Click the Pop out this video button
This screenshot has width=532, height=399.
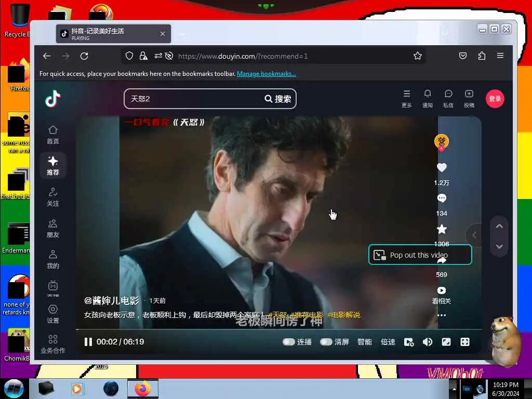click(420, 255)
